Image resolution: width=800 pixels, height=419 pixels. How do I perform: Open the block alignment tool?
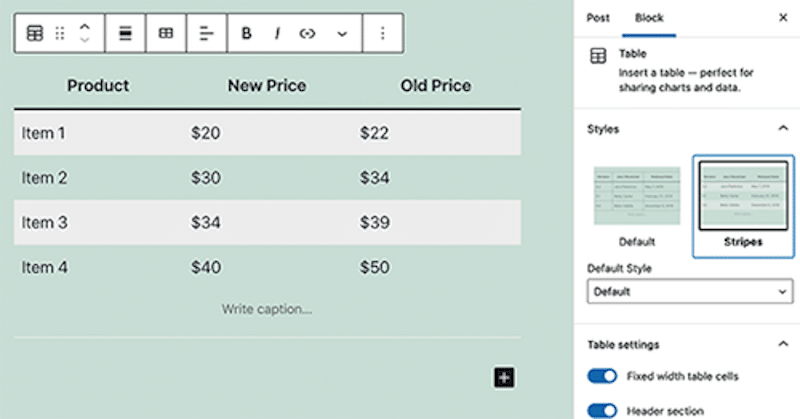(125, 33)
